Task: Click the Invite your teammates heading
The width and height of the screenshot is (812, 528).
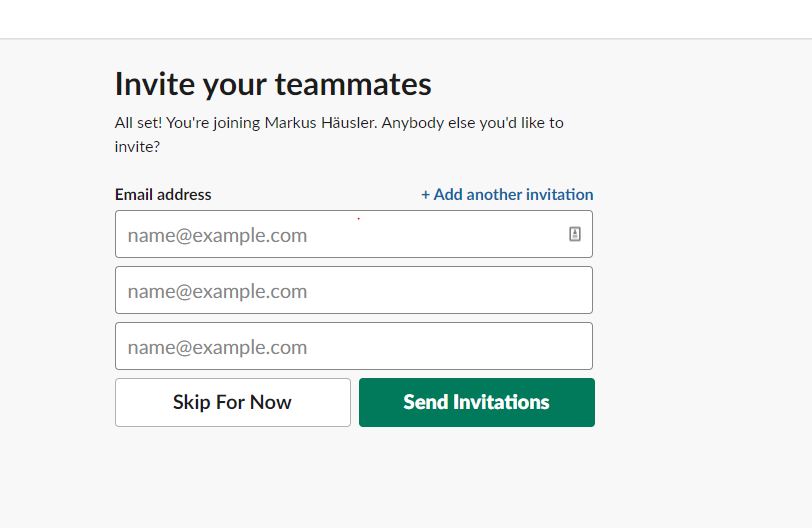Action: coord(273,84)
